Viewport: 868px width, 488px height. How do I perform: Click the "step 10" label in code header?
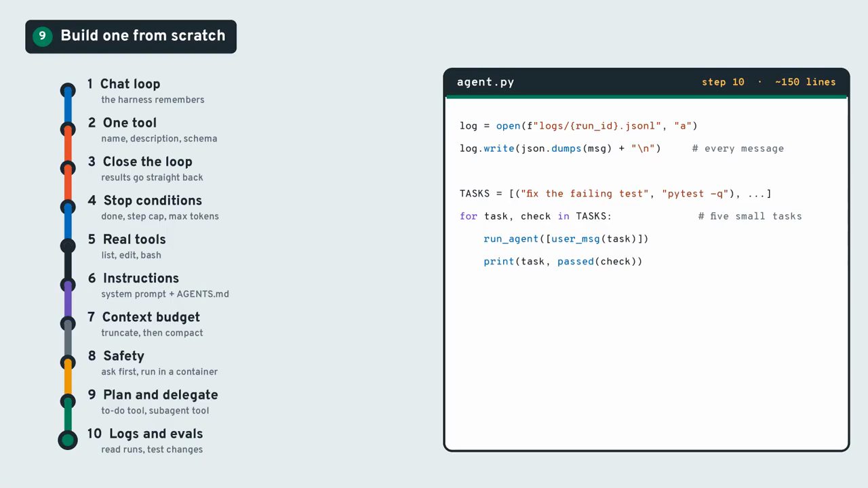[x=723, y=82]
